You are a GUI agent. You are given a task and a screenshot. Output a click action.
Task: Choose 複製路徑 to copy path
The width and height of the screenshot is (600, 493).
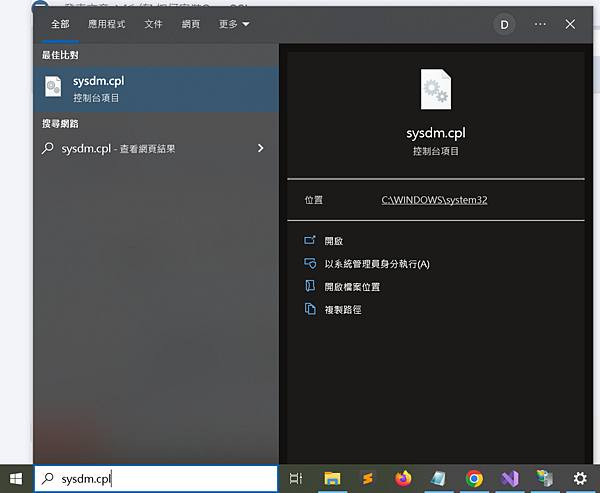(343, 310)
